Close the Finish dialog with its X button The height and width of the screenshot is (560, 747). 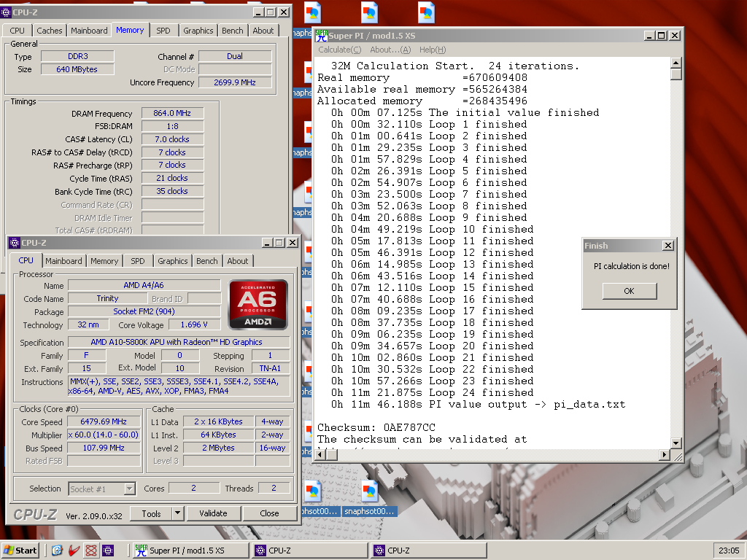(668, 246)
